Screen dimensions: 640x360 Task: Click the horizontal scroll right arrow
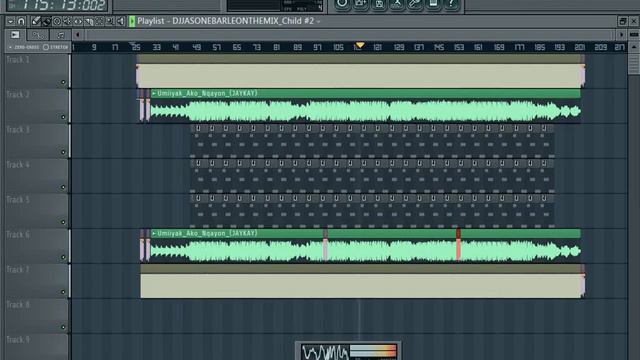(x=621, y=35)
